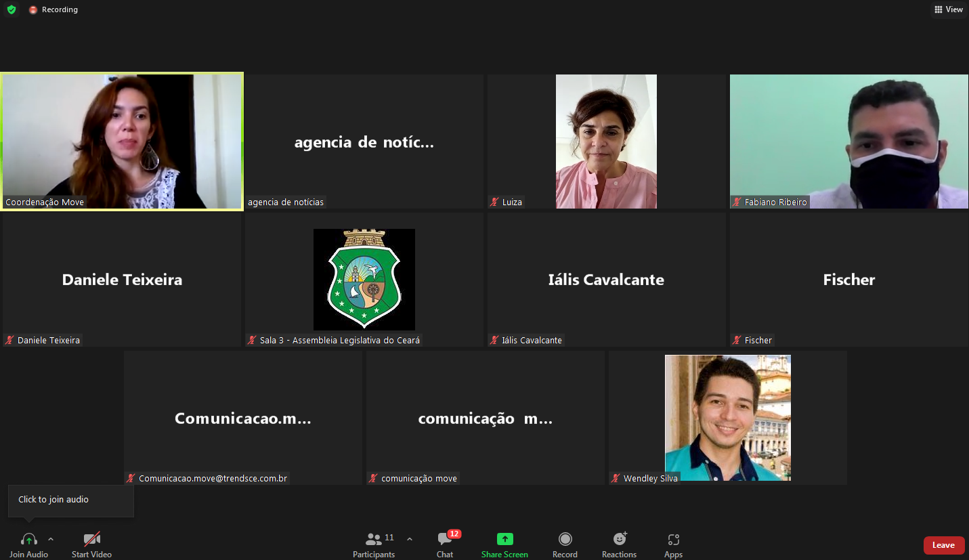Open the Apps icon
Image resolution: width=969 pixels, height=560 pixels.
673,539
